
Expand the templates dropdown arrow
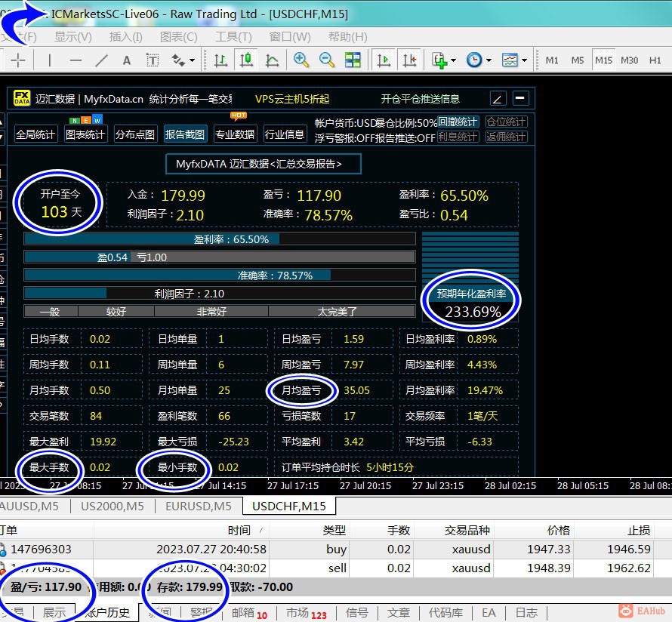point(524,60)
